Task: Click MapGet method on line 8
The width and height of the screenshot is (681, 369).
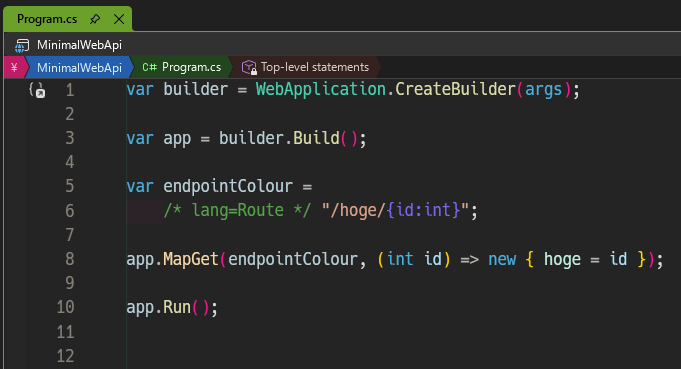Action: [191, 259]
